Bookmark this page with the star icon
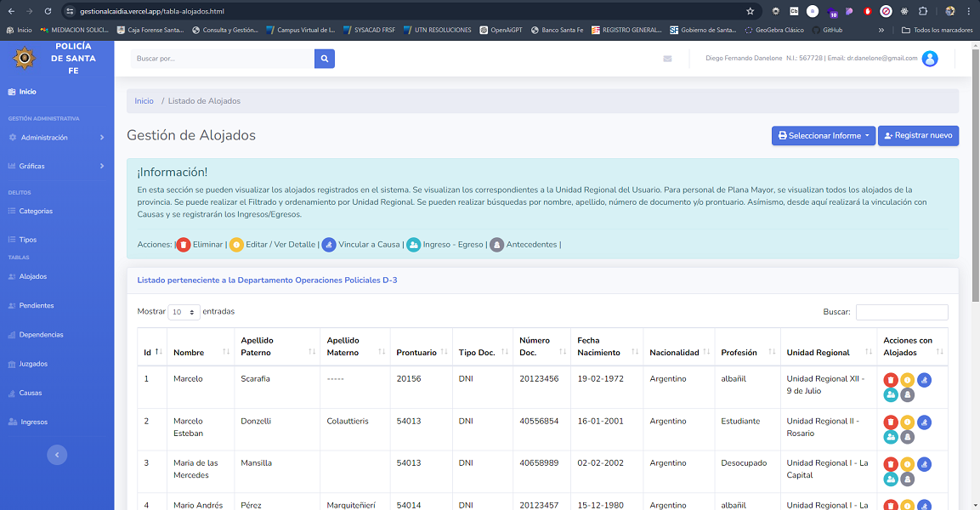 click(750, 11)
